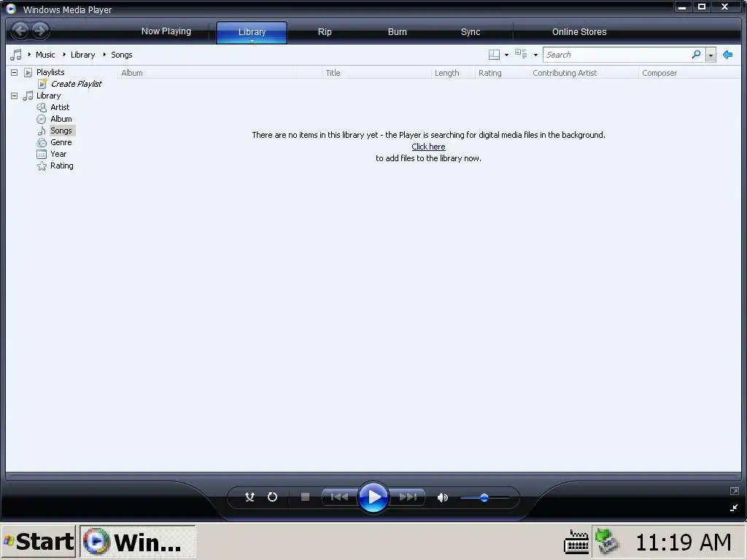This screenshot has width=747, height=560.
Task: Click the Year calendar icon in sidebar
Action: click(x=42, y=155)
